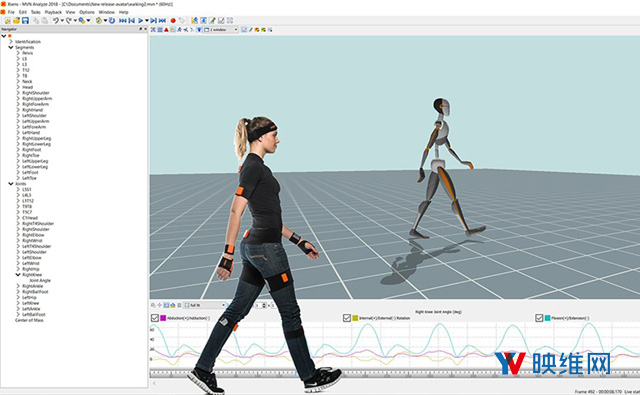
Task: Click the graph zoom magnifier icon
Action: 153,305
